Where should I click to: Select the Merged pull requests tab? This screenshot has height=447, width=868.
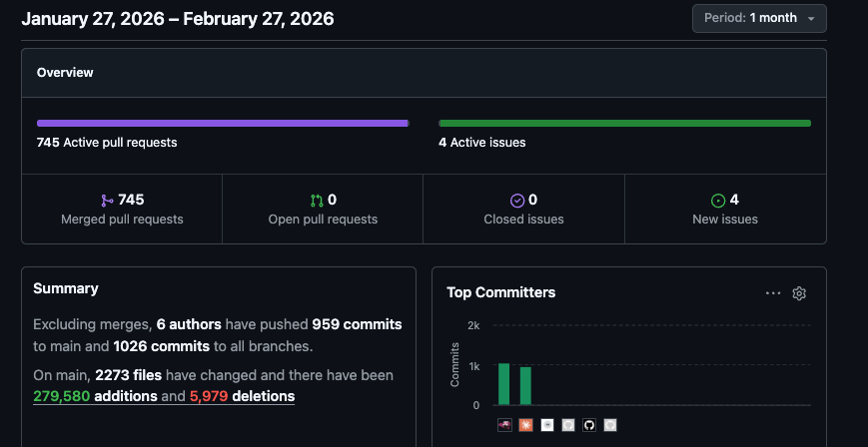(x=122, y=210)
